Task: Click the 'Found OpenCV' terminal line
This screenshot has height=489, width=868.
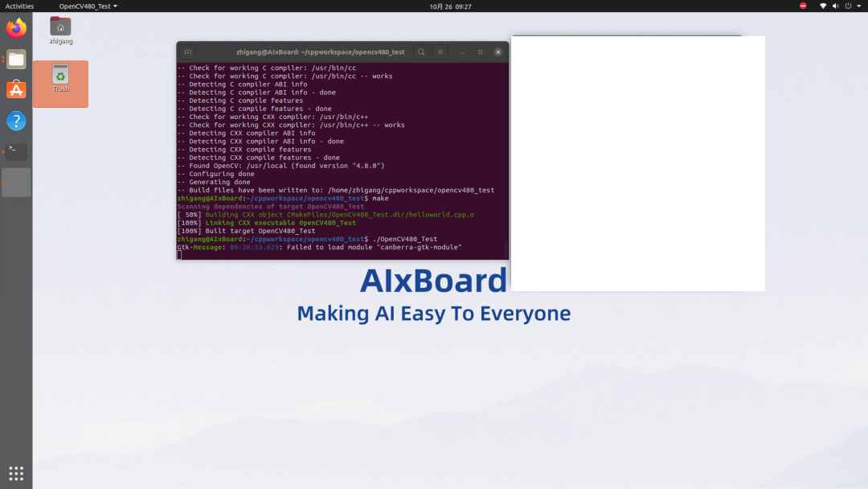Action: coord(280,166)
